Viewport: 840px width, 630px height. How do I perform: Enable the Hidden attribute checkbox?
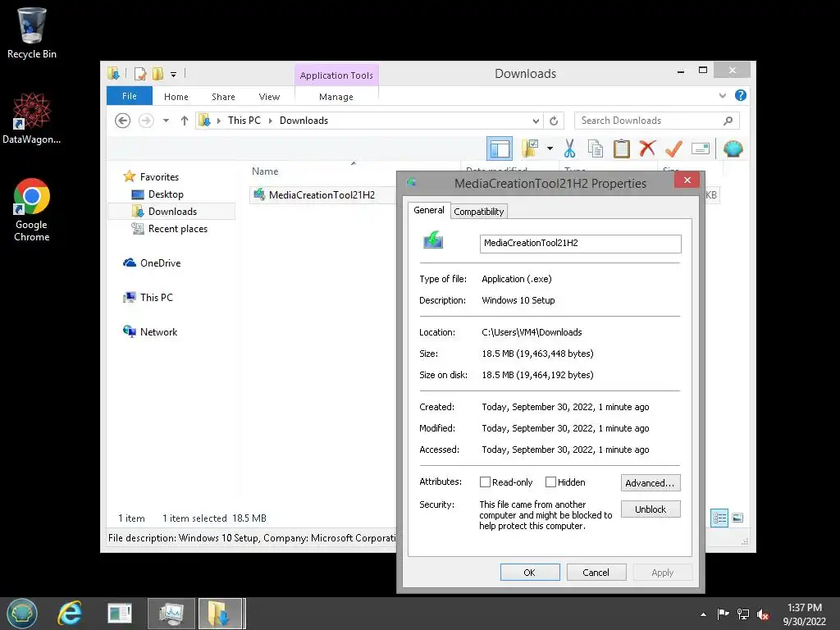pyautogui.click(x=550, y=482)
